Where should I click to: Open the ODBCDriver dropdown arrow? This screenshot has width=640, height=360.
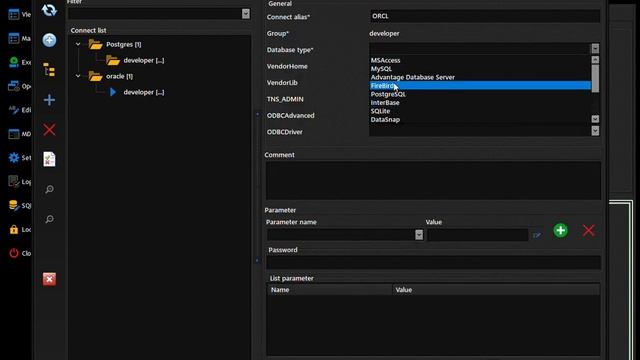pyautogui.click(x=595, y=131)
